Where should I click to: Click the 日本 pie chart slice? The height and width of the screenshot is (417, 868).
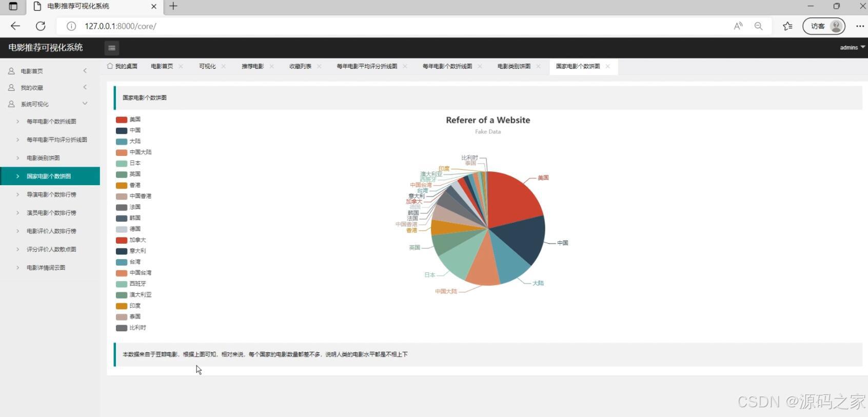[459, 259]
